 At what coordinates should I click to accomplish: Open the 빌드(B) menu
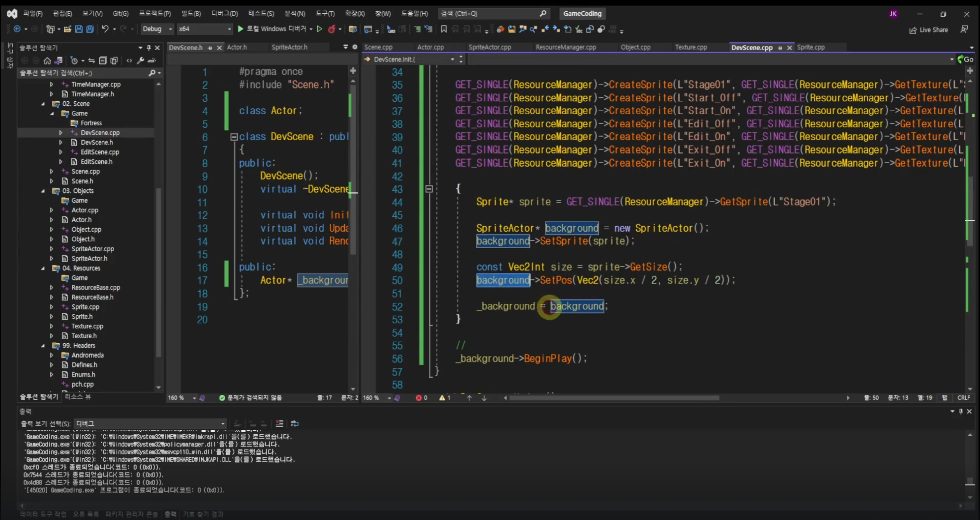tap(191, 13)
